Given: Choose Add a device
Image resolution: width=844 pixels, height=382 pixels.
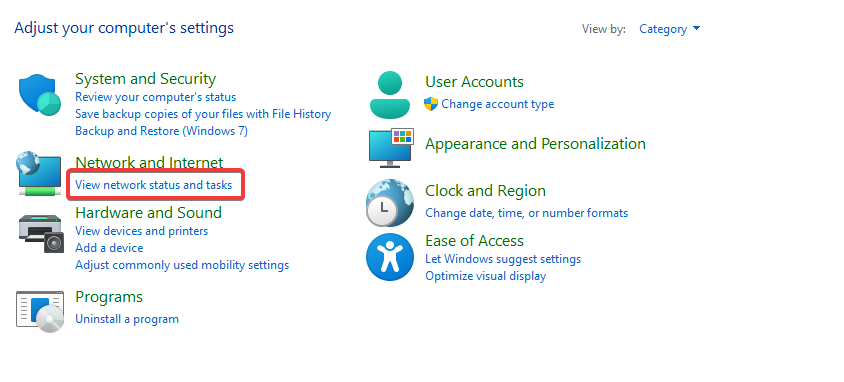Looking at the screenshot, I should 109,248.
